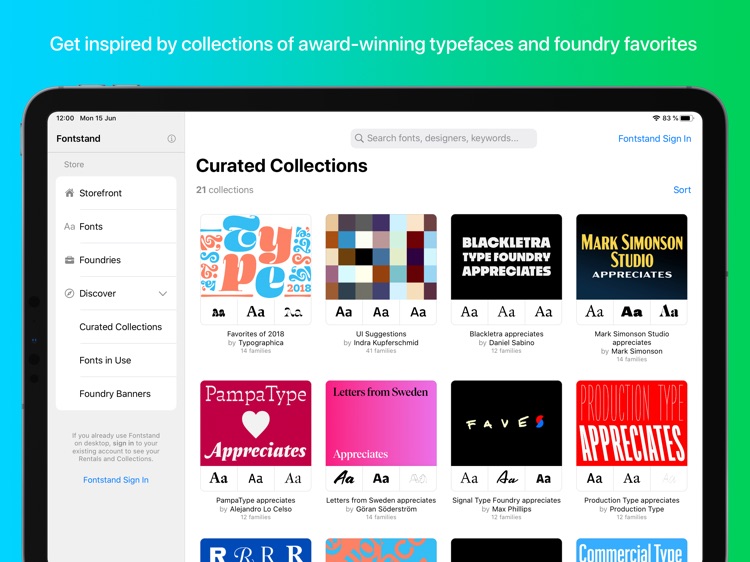
Task: Open PampaType Appreciates heart cover
Action: click(255, 423)
